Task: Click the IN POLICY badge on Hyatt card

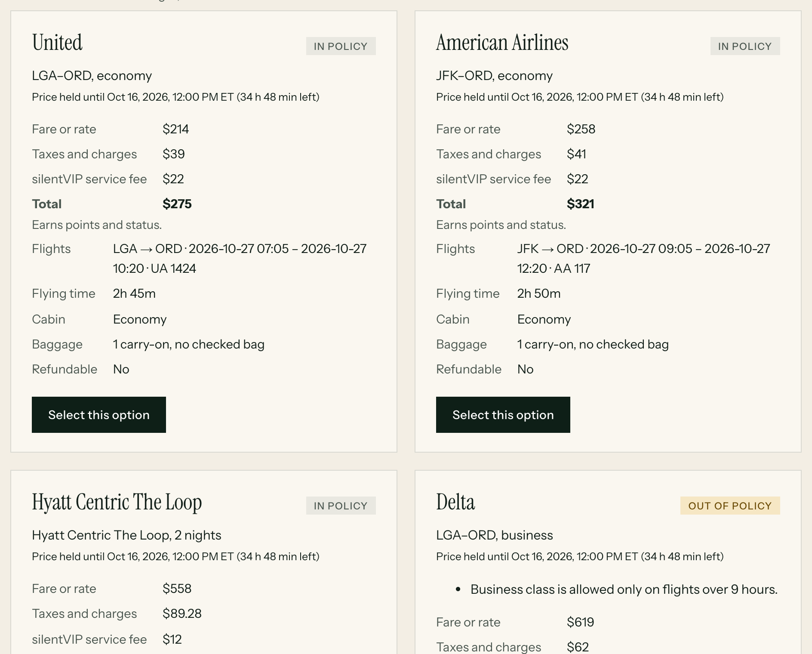Action: [x=341, y=506]
